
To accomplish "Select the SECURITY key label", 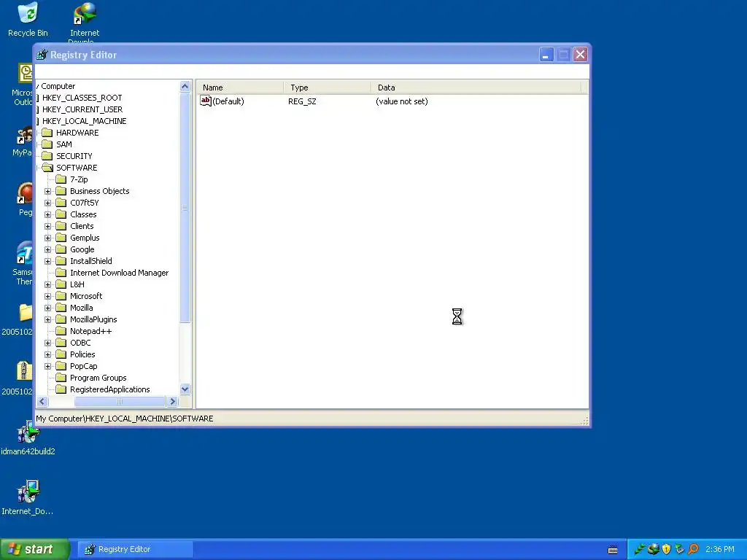I will pos(74,156).
